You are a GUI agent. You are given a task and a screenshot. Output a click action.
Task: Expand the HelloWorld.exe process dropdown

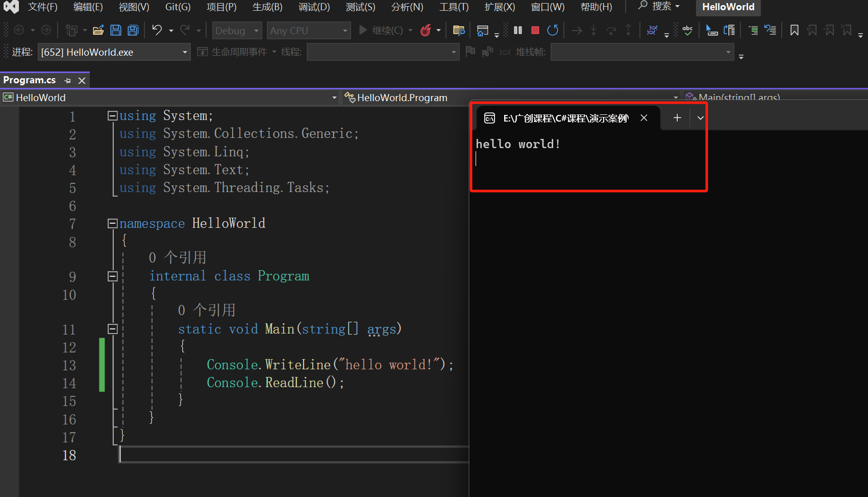coord(185,52)
